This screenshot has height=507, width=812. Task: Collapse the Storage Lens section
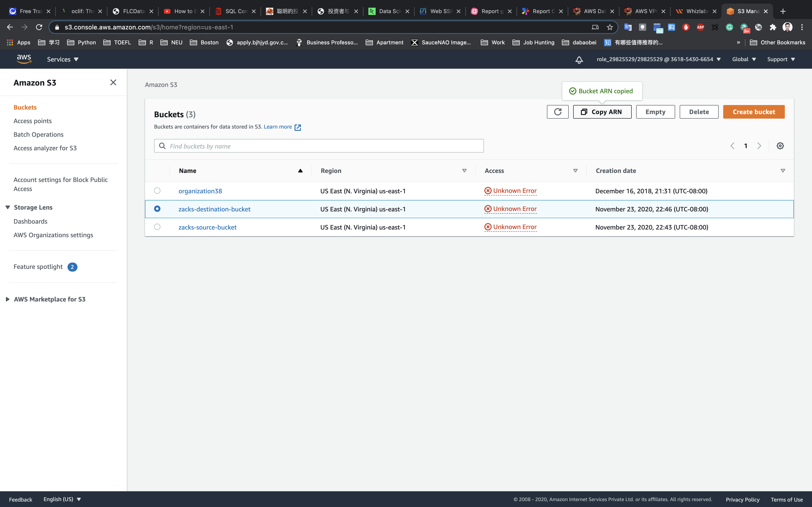tap(8, 207)
